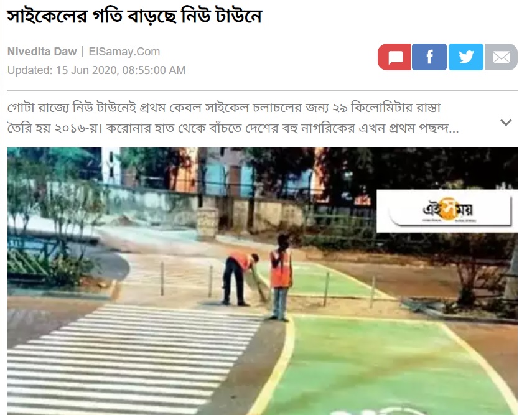The image size is (532, 415).
Task: Click the first line of the summary text
Action: (224, 108)
